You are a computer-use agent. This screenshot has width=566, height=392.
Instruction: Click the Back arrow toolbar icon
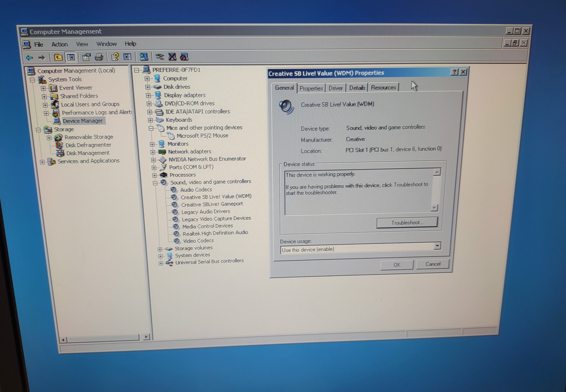pos(30,57)
